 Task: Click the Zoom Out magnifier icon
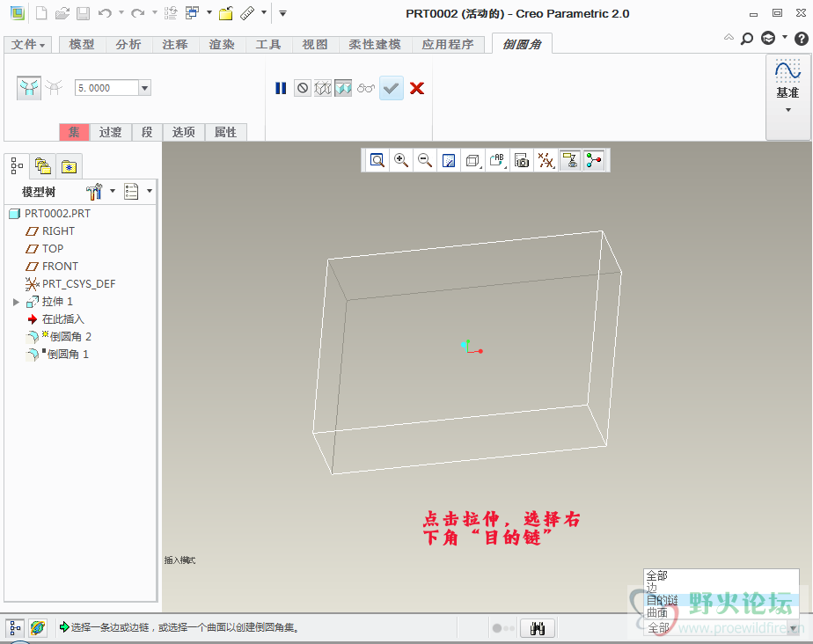(x=425, y=160)
